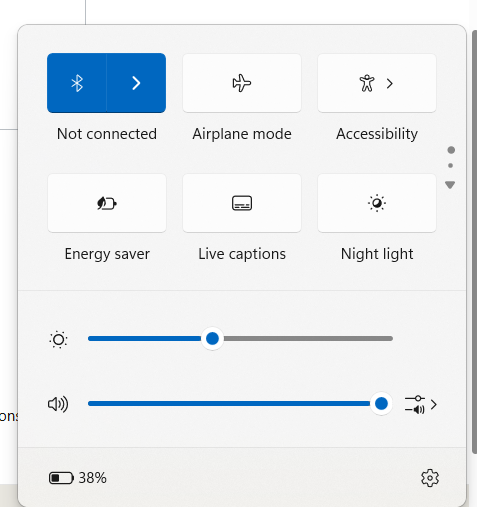Click the Airplane mode text label
Viewport: 477px width, 507px height.
242,134
